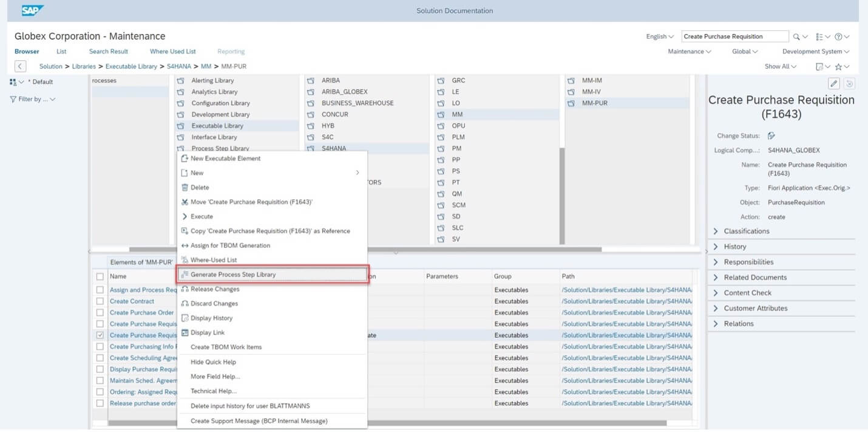Uncheck the selected Create Purchase Requis row
Viewport: 868px width, 432px height.
coord(100,335)
